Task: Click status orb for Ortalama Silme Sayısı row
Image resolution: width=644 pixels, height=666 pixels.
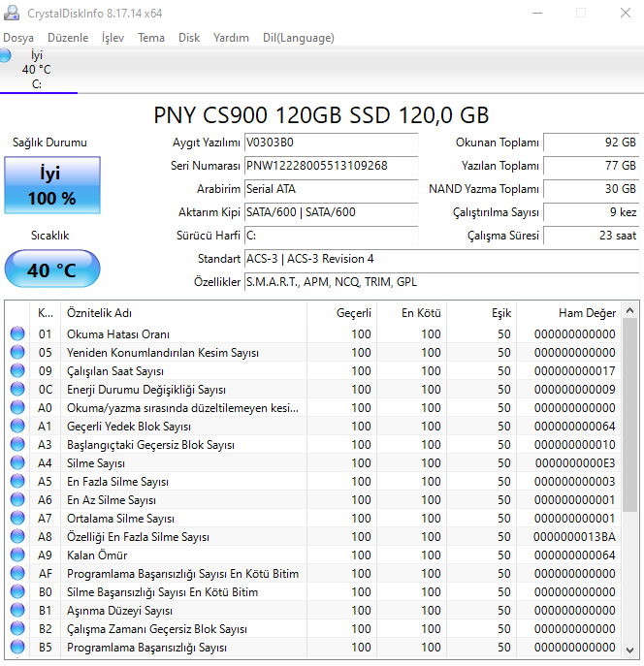Action: click(17, 519)
